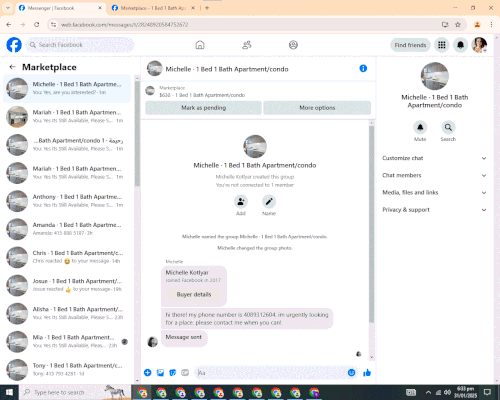The height and width of the screenshot is (400, 500).
Task: Open the emoji picker in message box
Action: tap(351, 373)
